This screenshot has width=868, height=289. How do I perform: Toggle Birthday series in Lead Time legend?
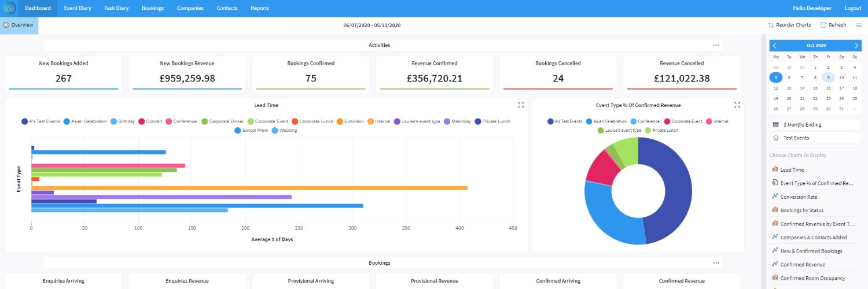pyautogui.click(x=123, y=121)
